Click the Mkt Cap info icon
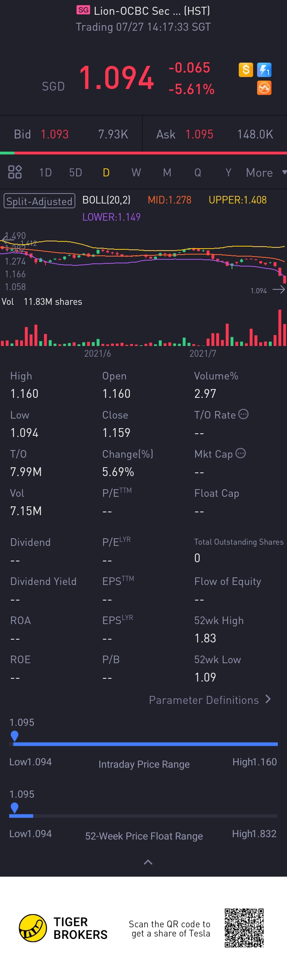The image size is (287, 980). (241, 453)
